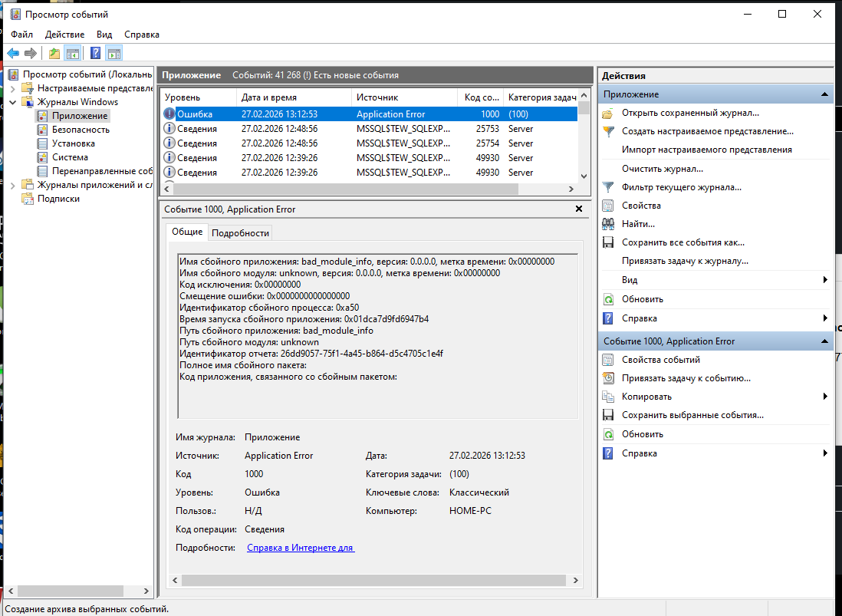The width and height of the screenshot is (842, 616).
Task: Click the event list scroll-down arrow
Action: (x=584, y=175)
